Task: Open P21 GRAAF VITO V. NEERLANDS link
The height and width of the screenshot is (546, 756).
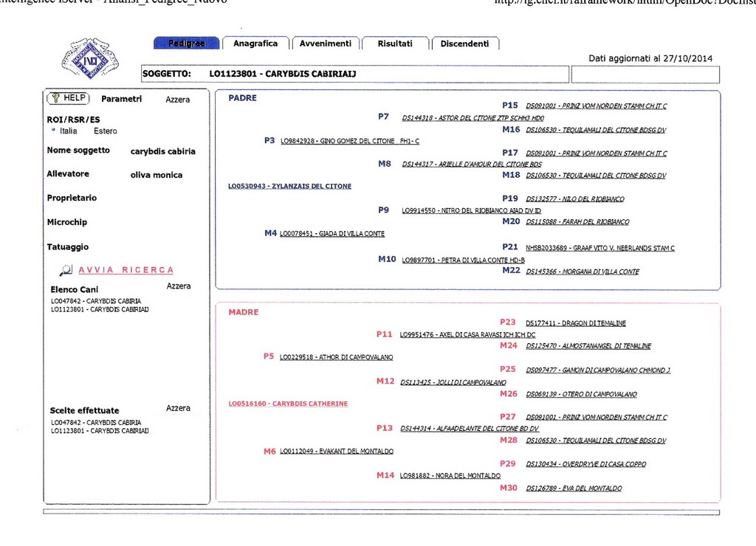Action: 600,248
